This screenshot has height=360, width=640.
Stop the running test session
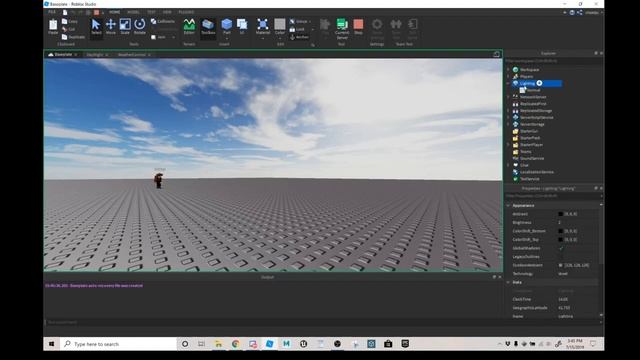pyautogui.click(x=358, y=27)
